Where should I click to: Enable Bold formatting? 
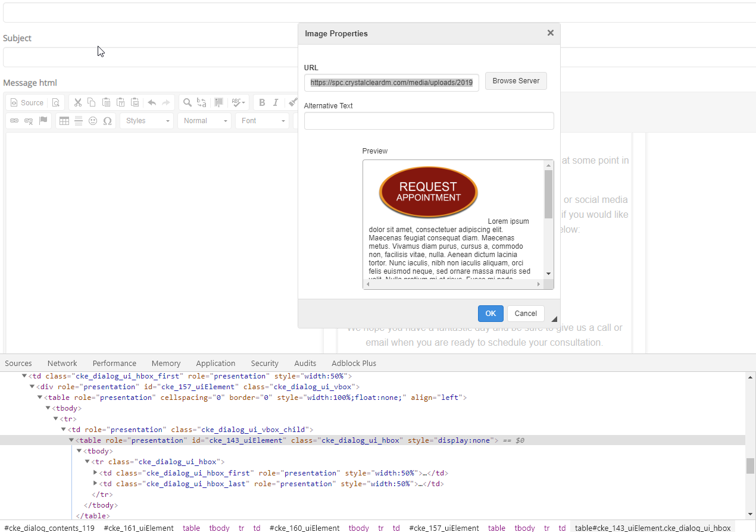pos(262,102)
